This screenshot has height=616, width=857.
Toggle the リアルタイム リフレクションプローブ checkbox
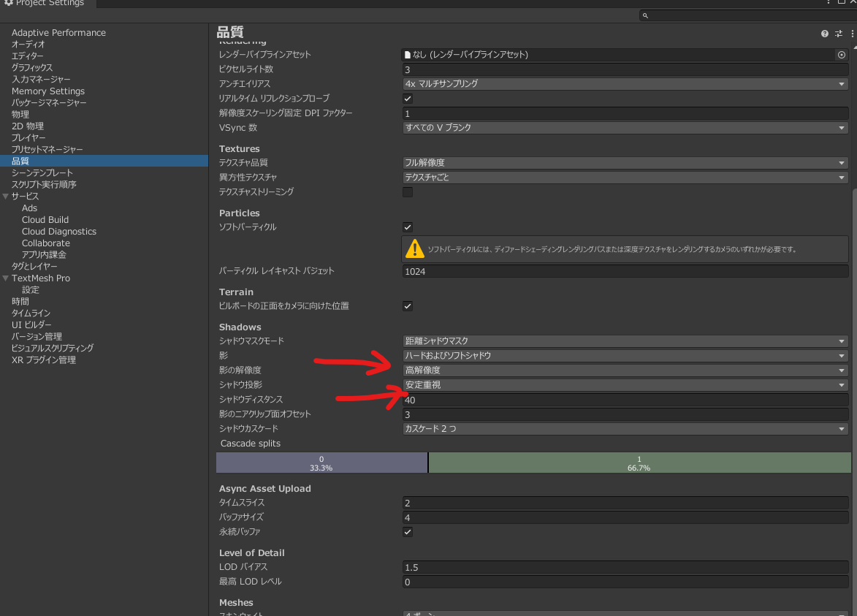tap(407, 98)
